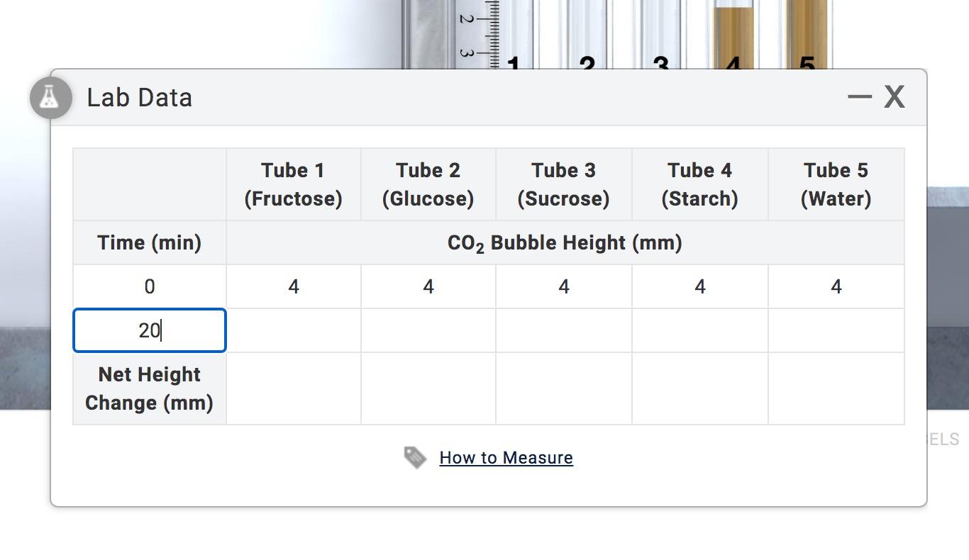Select Tube 4 Starch cell in 20-minute row
This screenshot has height=560, width=969.
700,330
